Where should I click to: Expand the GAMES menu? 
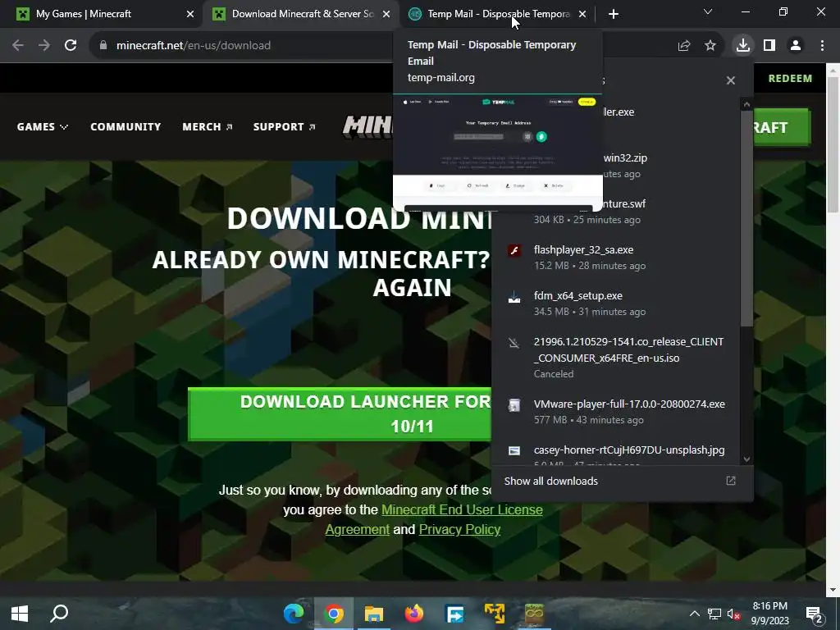click(43, 127)
